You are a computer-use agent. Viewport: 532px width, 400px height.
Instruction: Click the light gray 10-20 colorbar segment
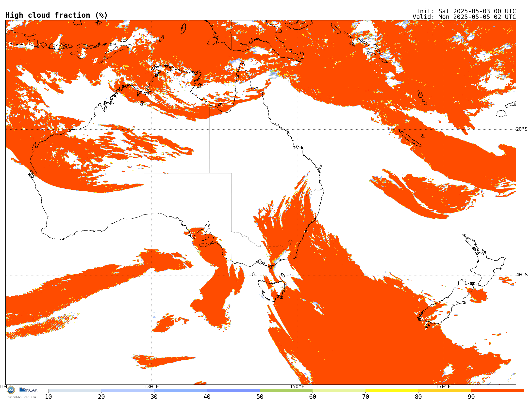click(x=75, y=391)
